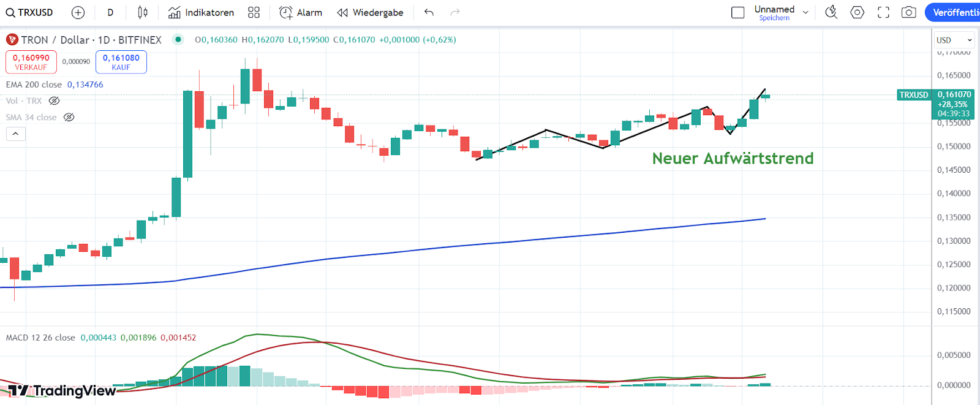This screenshot has height=405, width=980.
Task: Take a snapshot with the camera icon
Action: click(x=909, y=12)
